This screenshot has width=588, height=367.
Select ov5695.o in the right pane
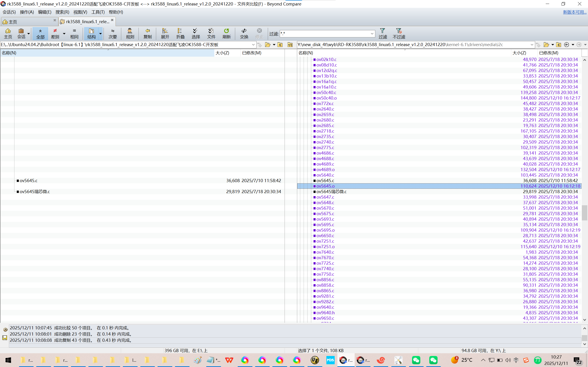(x=325, y=230)
